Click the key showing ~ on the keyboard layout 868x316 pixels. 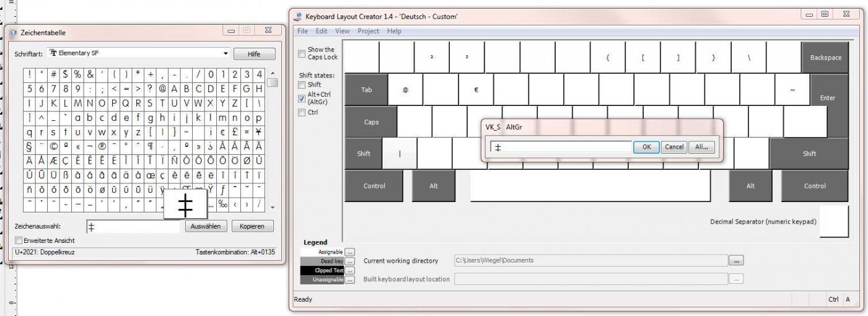(792, 89)
